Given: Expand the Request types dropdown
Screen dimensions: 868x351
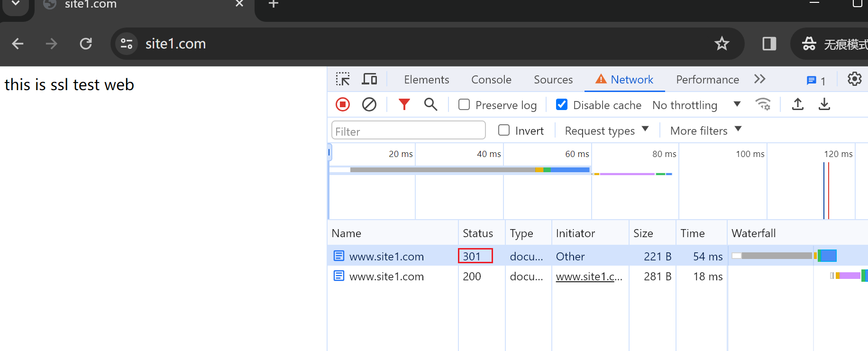Looking at the screenshot, I should pos(606,130).
